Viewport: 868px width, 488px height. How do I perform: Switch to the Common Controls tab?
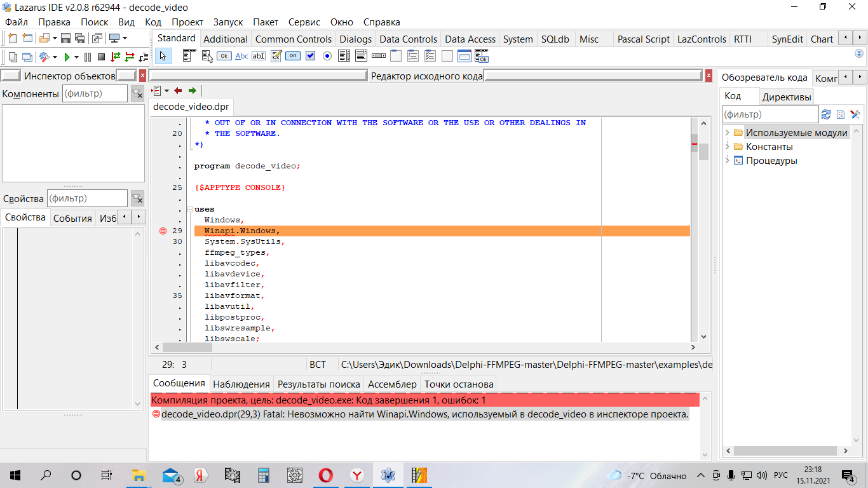tap(294, 39)
